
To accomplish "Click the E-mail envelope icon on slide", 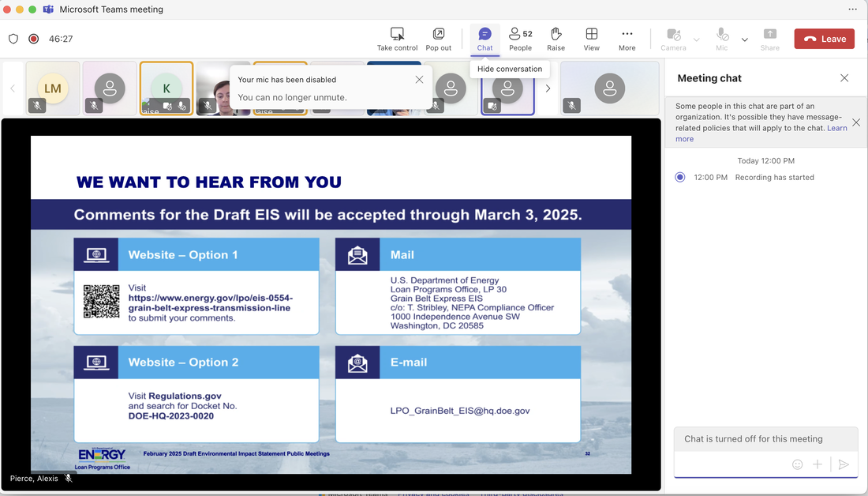I will (x=357, y=363).
